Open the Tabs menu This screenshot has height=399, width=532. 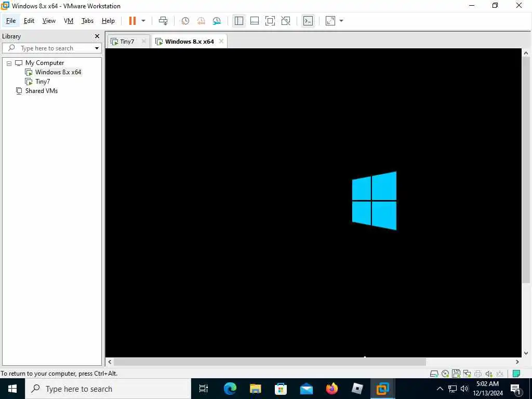coord(87,21)
